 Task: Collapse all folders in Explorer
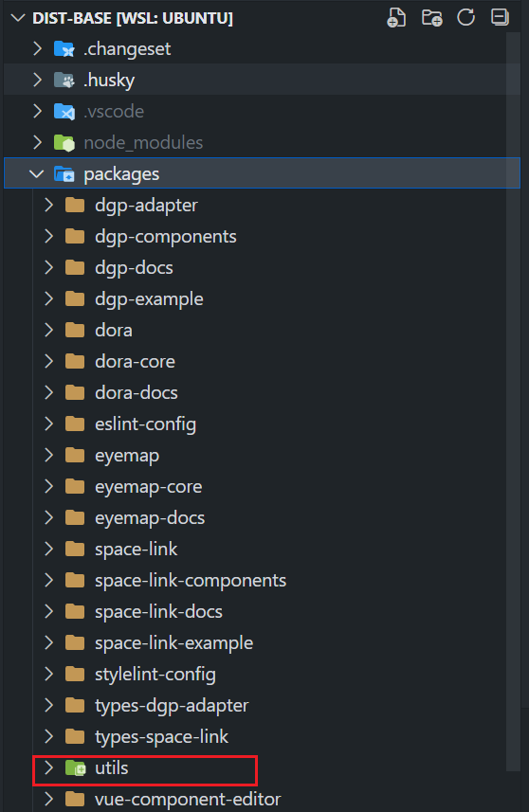pos(500,17)
